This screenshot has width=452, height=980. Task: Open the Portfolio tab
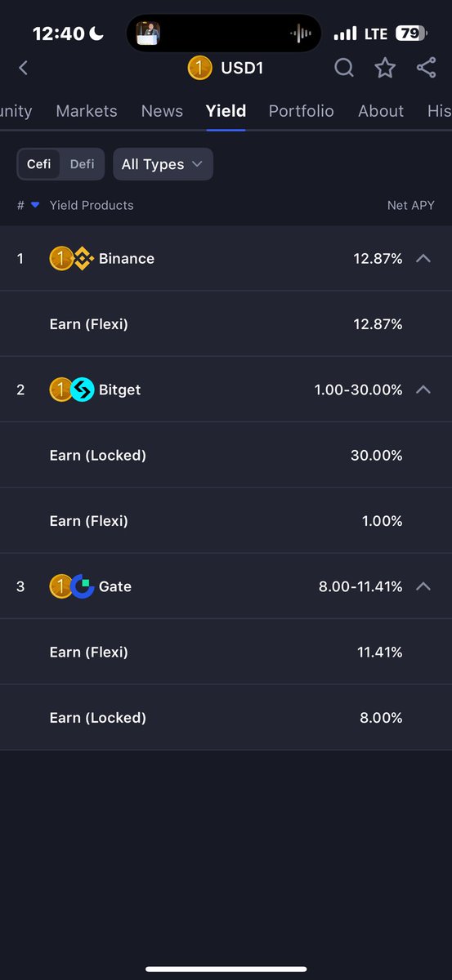[301, 111]
